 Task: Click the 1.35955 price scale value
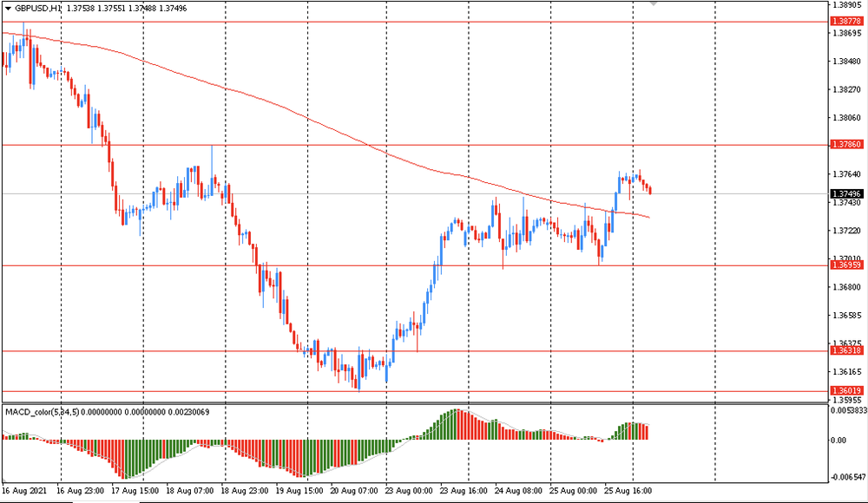coord(847,400)
